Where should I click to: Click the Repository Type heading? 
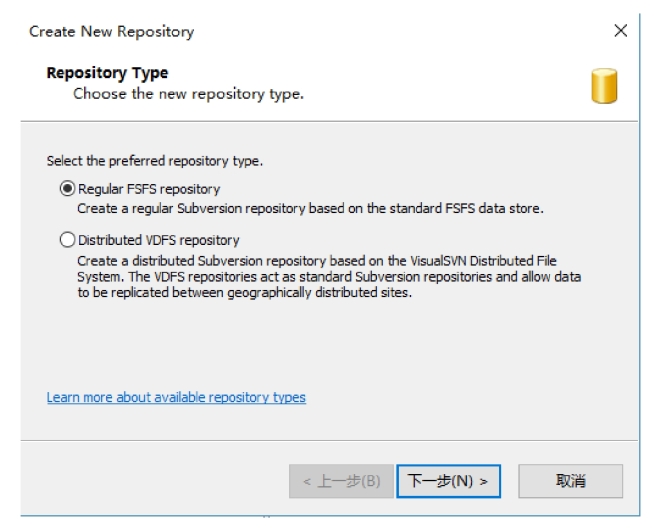click(108, 73)
